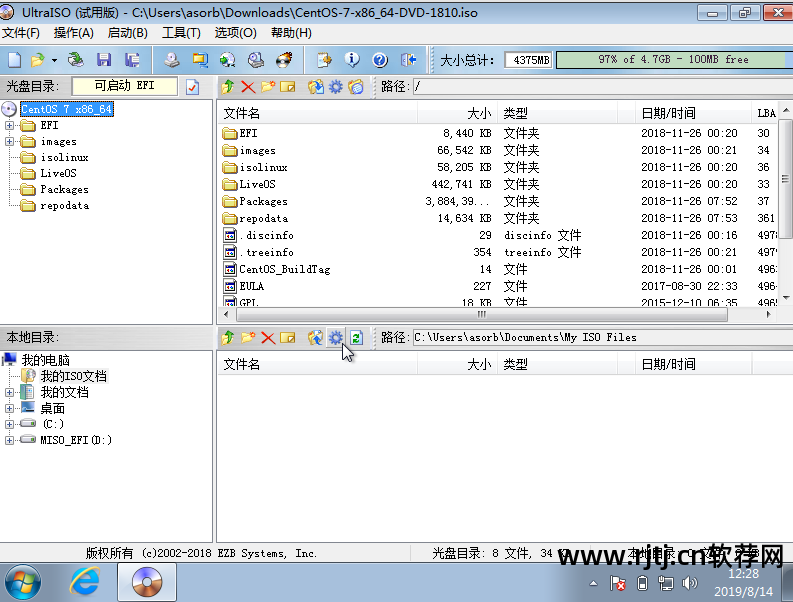Click the Make CD/DVD image icon
Viewport: 793px width, 602px height.
coord(171,60)
